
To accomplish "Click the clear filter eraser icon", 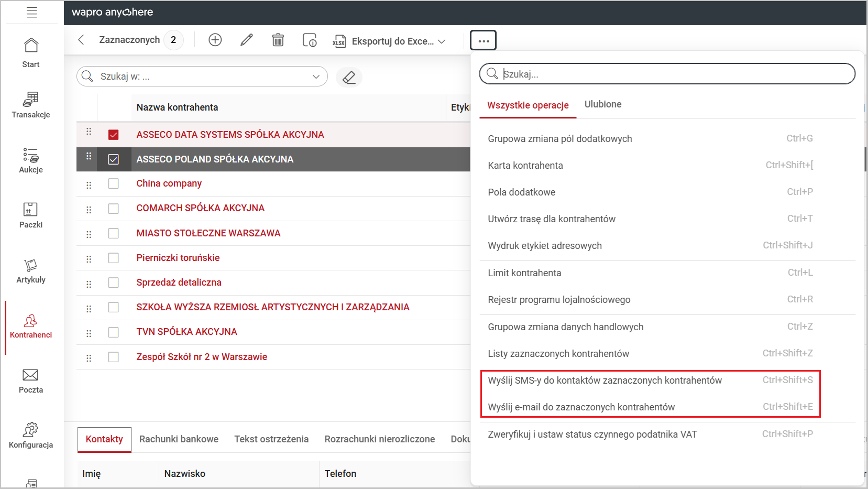I will 349,77.
